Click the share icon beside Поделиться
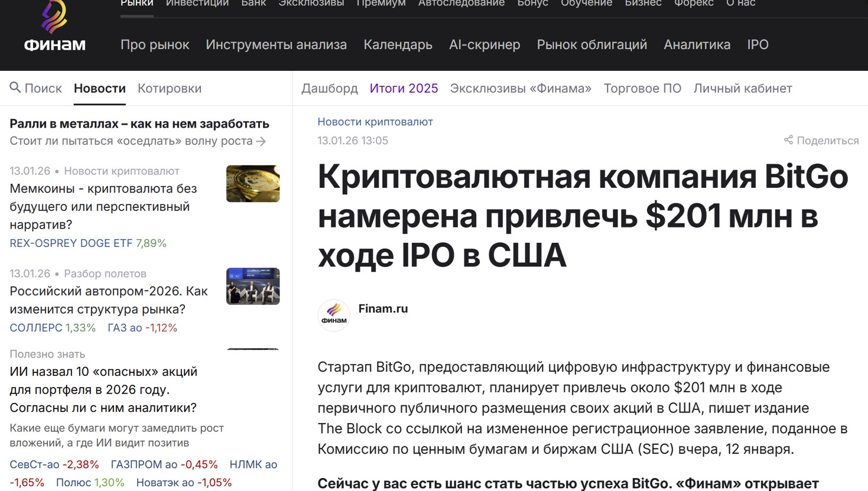The width and height of the screenshot is (868, 491). point(788,140)
